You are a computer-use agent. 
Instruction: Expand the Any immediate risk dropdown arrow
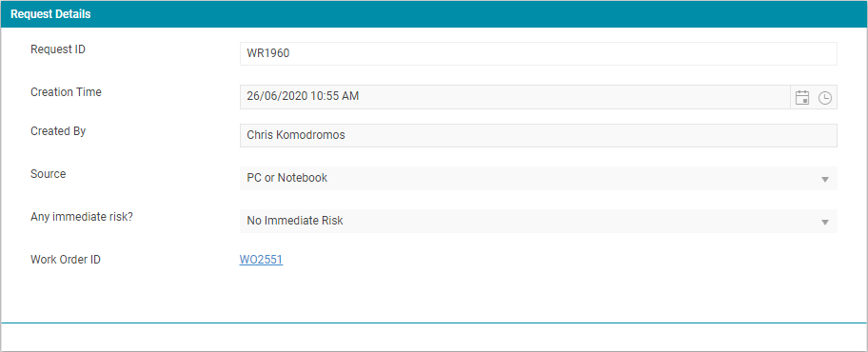825,222
